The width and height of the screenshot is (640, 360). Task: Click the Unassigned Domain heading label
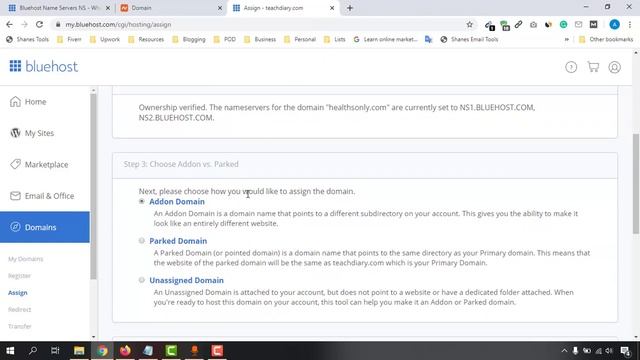(187, 280)
